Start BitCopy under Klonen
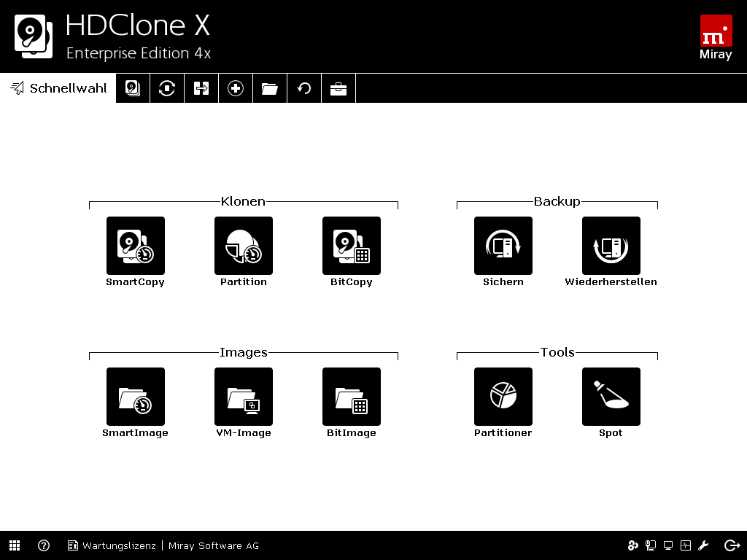This screenshot has width=747, height=560. [x=352, y=246]
